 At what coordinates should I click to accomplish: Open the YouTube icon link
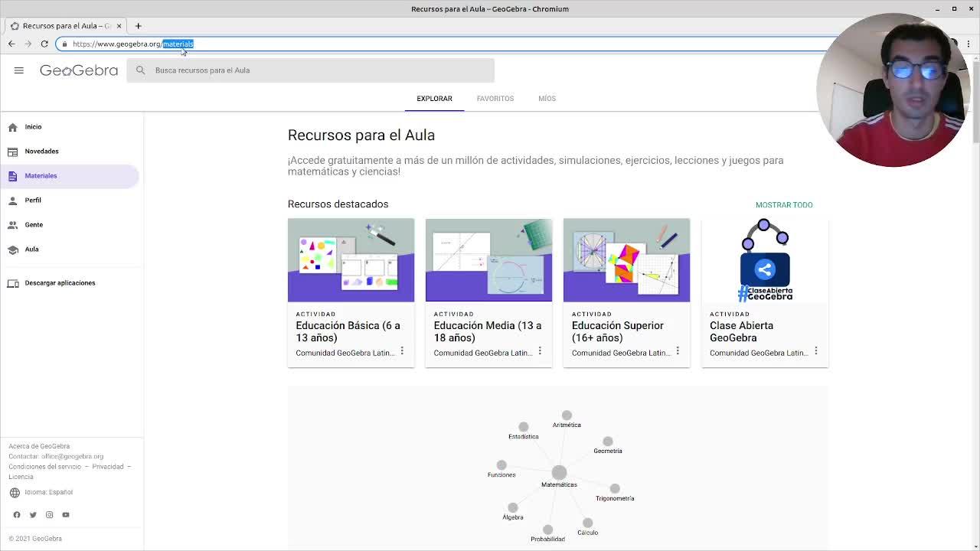coord(66,515)
